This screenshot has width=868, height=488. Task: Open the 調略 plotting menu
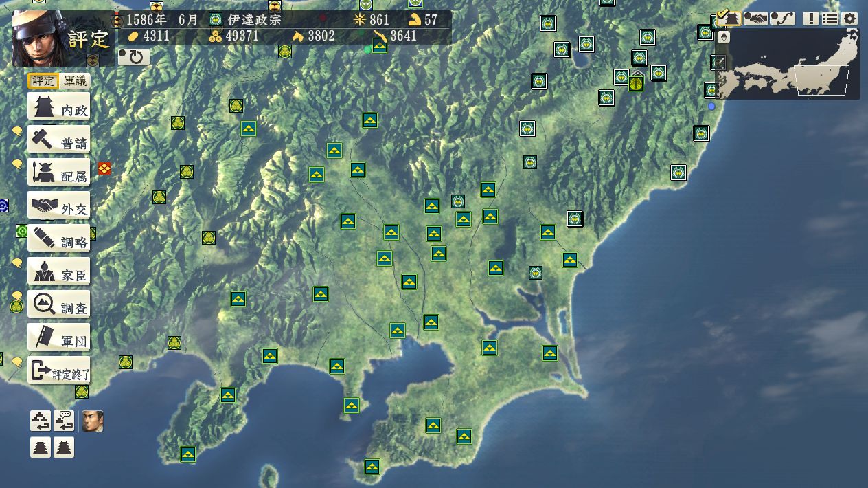pos(59,239)
